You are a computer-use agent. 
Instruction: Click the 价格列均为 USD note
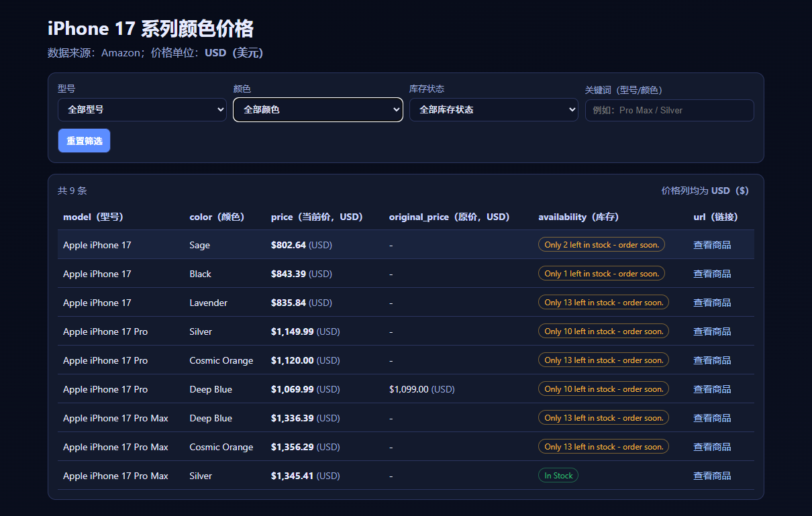[705, 191]
